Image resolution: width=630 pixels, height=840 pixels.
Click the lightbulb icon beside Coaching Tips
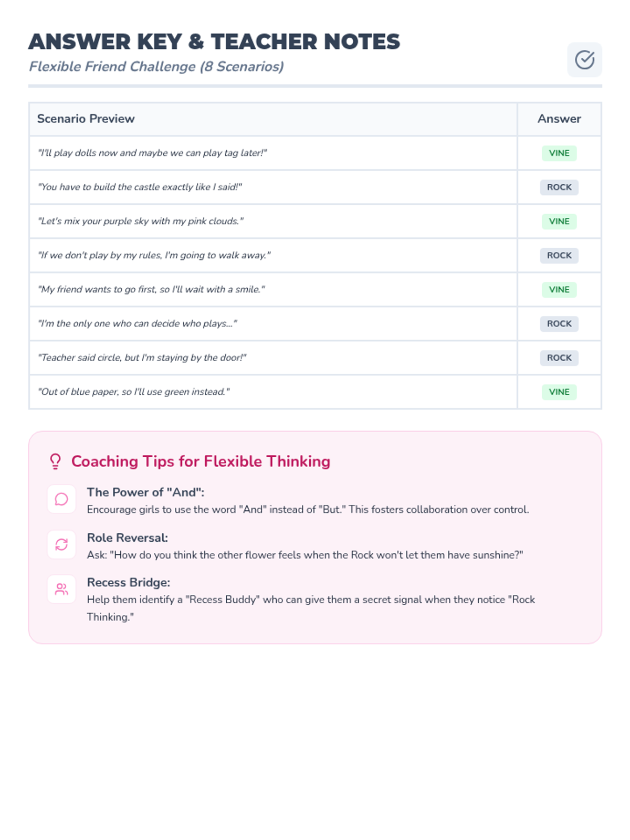(55, 461)
